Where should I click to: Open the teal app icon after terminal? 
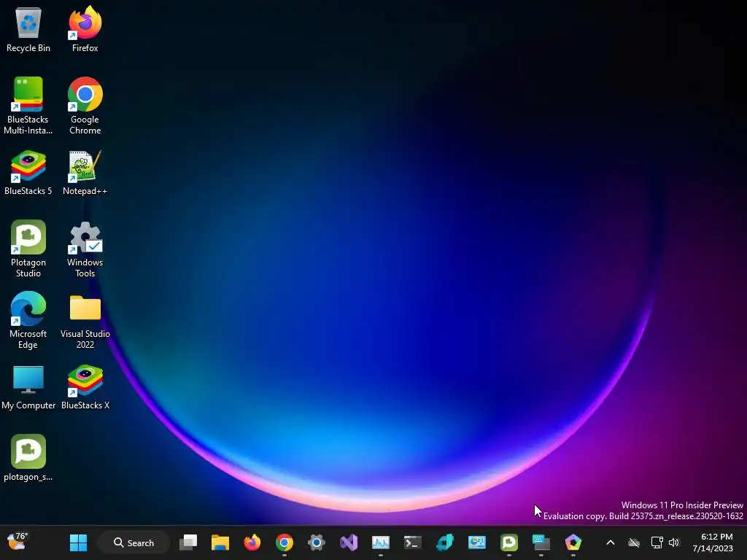coord(444,542)
